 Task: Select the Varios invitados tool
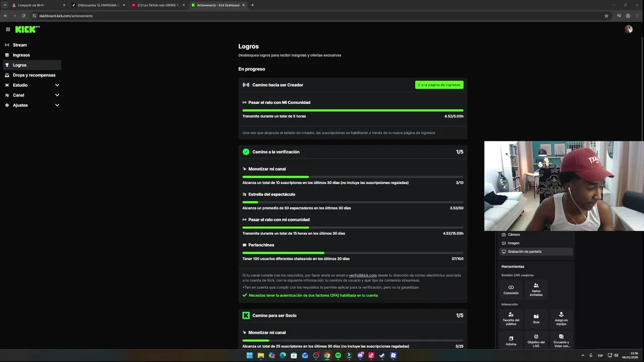point(536,290)
